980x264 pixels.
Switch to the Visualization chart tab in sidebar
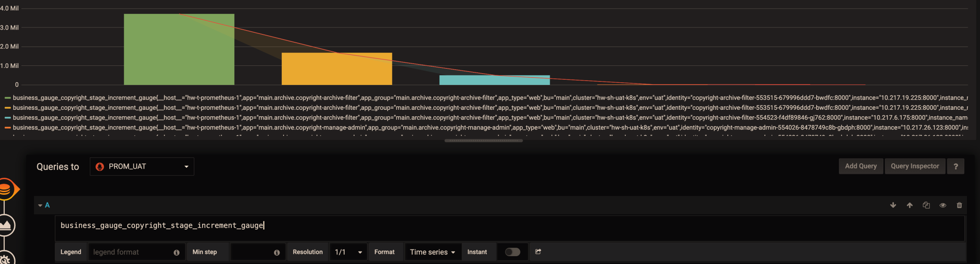6,225
